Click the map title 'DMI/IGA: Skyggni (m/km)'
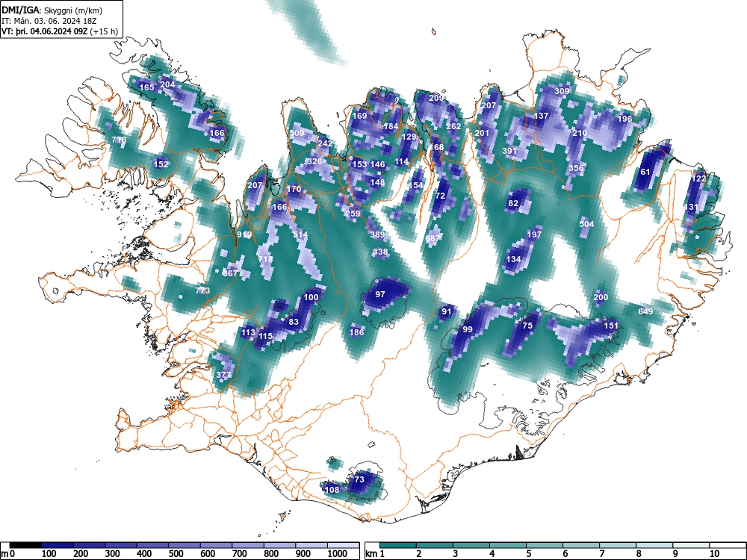 52,10
